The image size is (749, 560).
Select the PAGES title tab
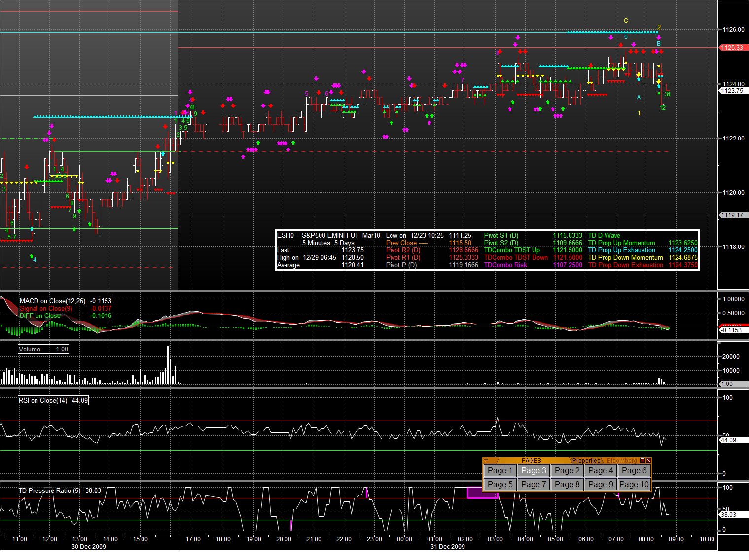tap(531, 461)
